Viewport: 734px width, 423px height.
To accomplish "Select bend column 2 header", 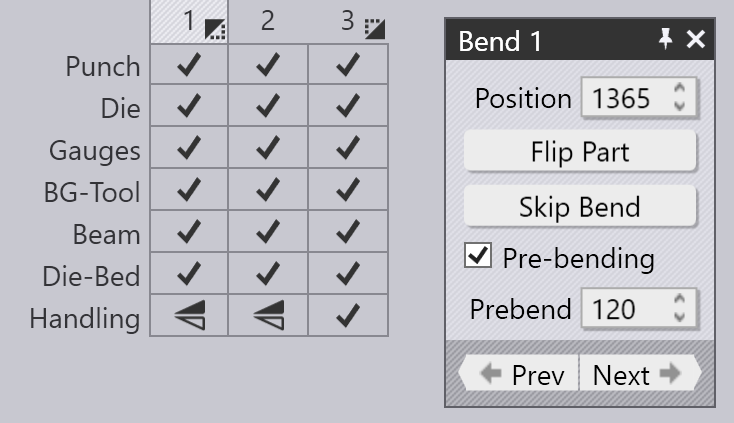I will click(268, 22).
